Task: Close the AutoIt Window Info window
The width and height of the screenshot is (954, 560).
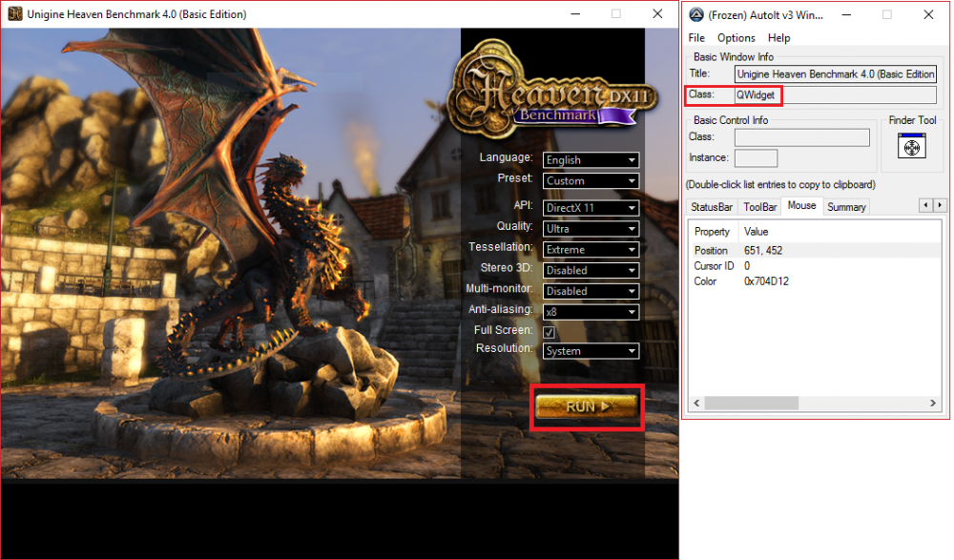Action: click(928, 14)
